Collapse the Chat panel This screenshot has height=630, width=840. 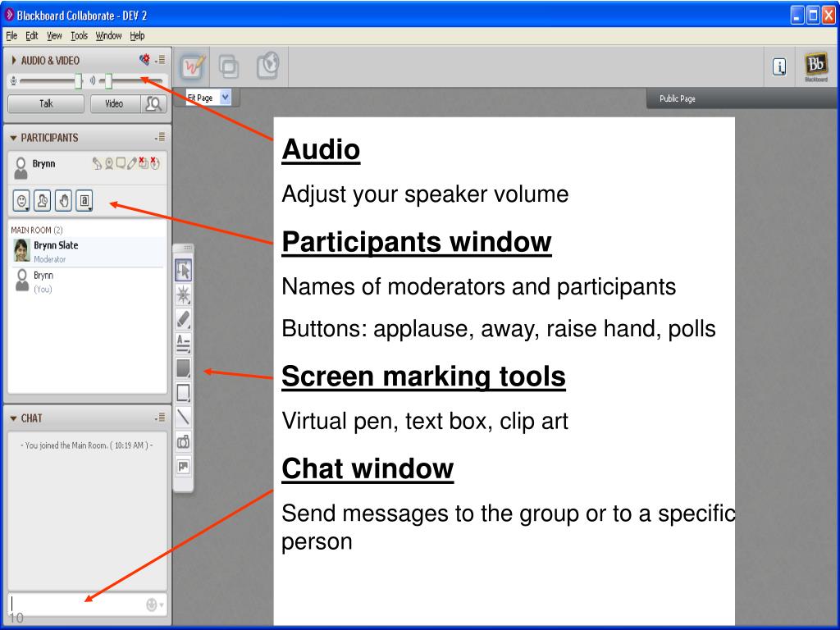[x=14, y=418]
